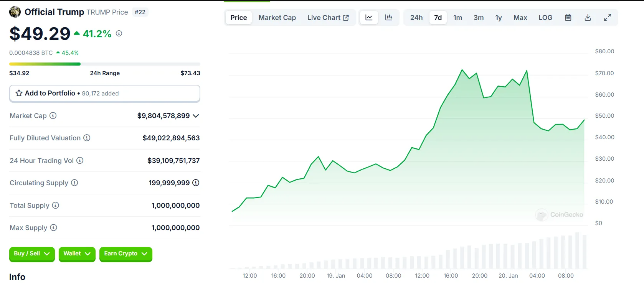Image resolution: width=644 pixels, height=283 pixels.
Task: Click the 90,172 added text
Action: 100,94
